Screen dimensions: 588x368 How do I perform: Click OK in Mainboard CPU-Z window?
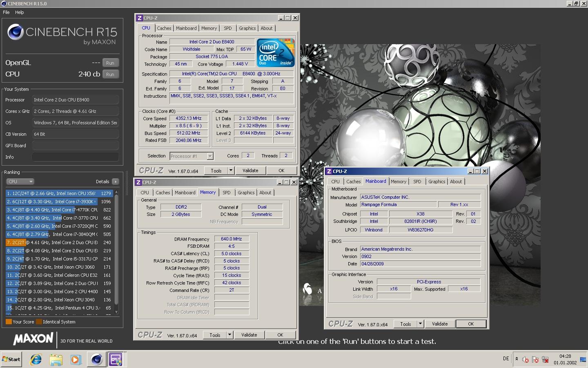[471, 324]
